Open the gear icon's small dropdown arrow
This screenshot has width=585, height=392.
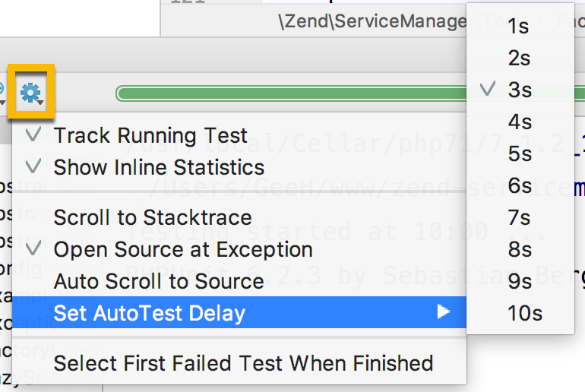click(40, 103)
